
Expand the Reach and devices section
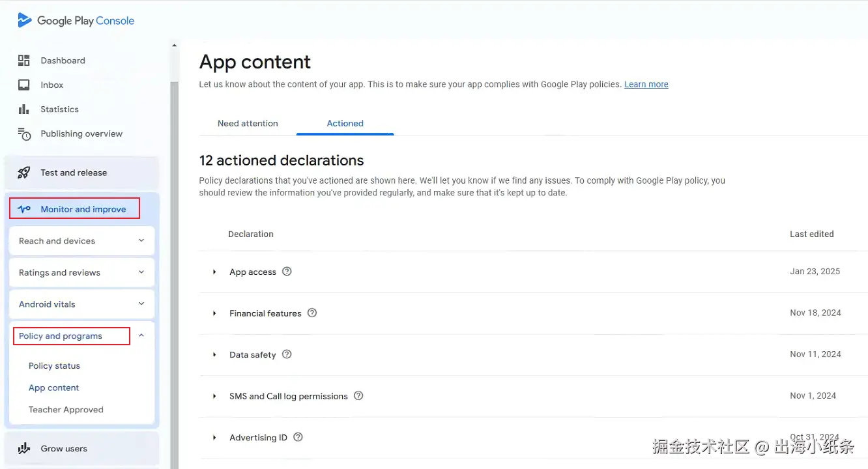(x=141, y=240)
